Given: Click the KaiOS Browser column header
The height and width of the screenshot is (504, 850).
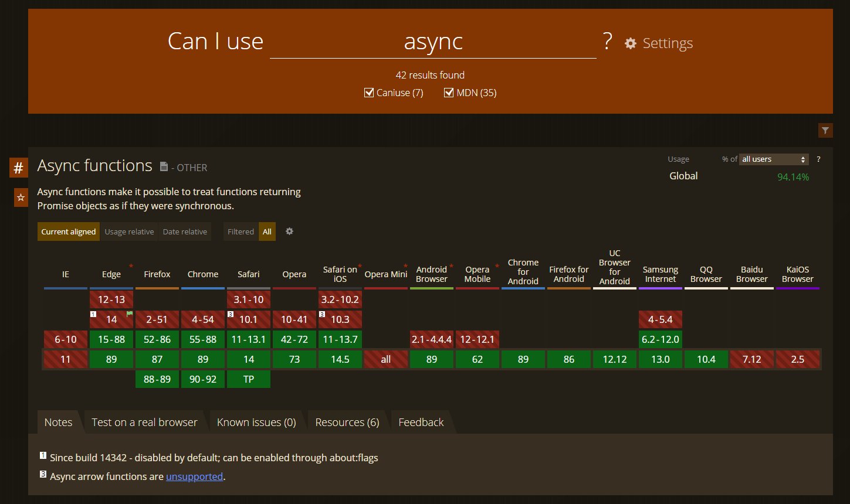Looking at the screenshot, I should click(x=798, y=274).
